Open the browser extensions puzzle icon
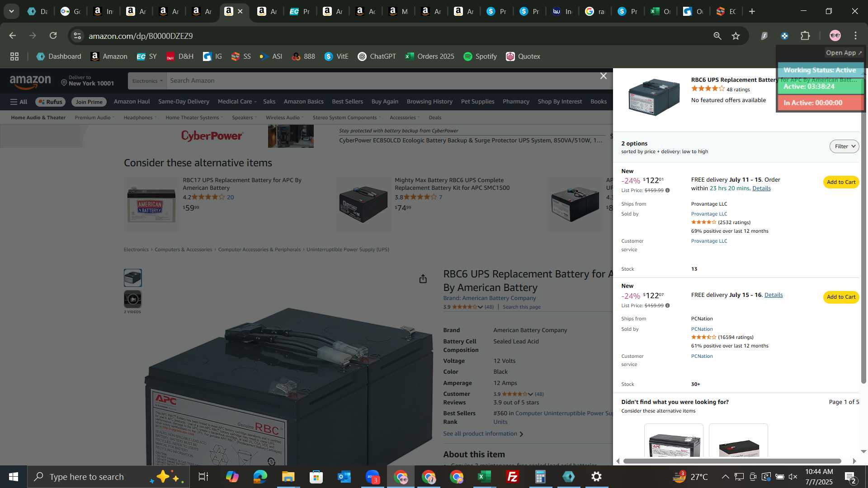Viewport: 868px width, 488px height. point(805,36)
